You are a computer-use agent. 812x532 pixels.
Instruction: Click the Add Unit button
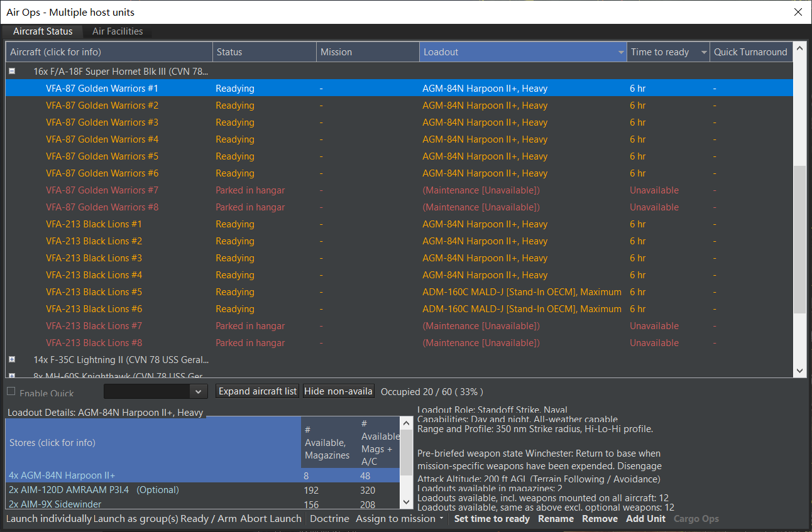click(x=645, y=519)
